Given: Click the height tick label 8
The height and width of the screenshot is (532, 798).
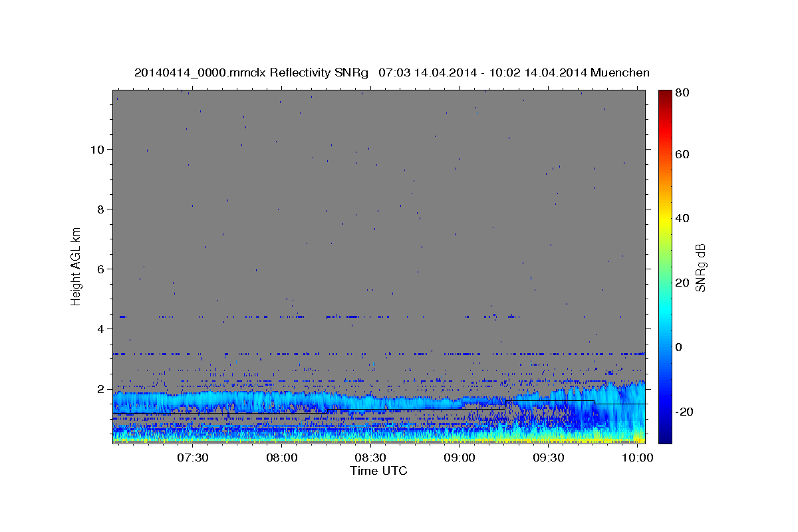Looking at the screenshot, I should tap(101, 209).
